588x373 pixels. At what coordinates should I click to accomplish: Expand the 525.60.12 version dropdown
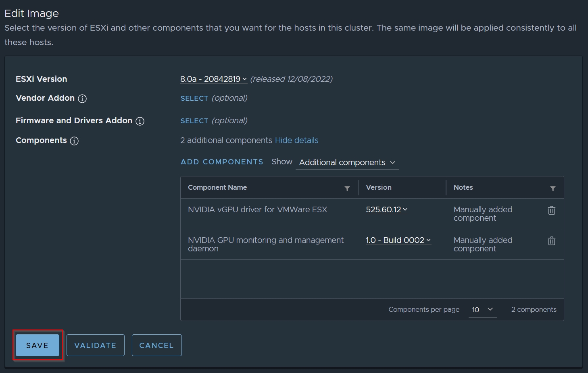(x=386, y=209)
